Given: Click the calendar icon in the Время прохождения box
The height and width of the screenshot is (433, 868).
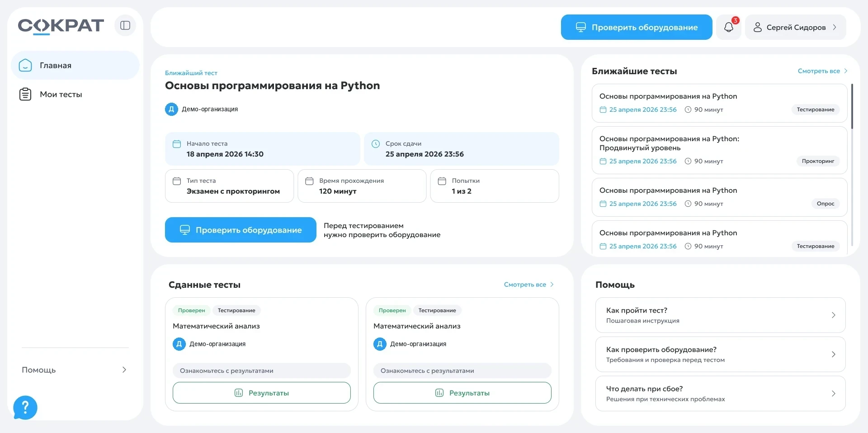Looking at the screenshot, I should (x=309, y=181).
